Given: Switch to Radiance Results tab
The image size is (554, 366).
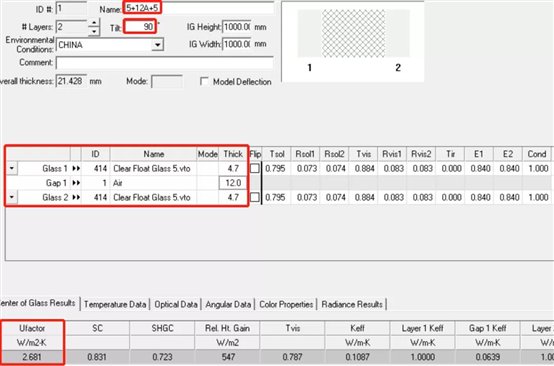Looking at the screenshot, I should (352, 304).
